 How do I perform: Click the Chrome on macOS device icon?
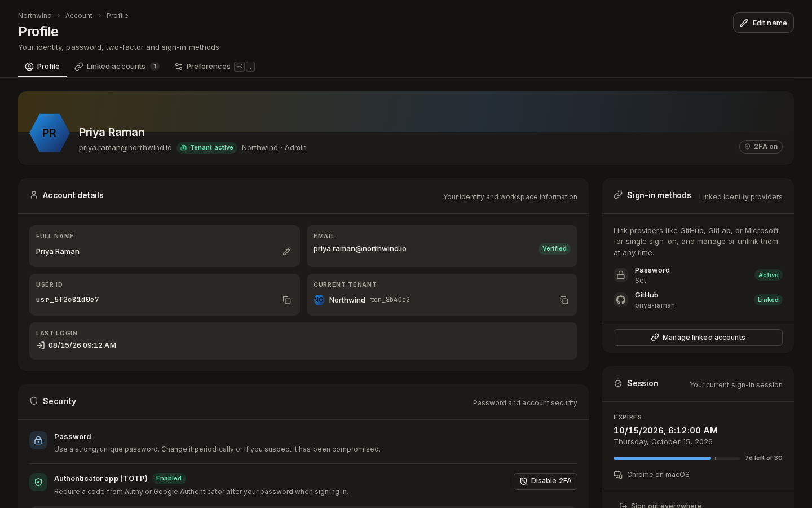[618, 475]
